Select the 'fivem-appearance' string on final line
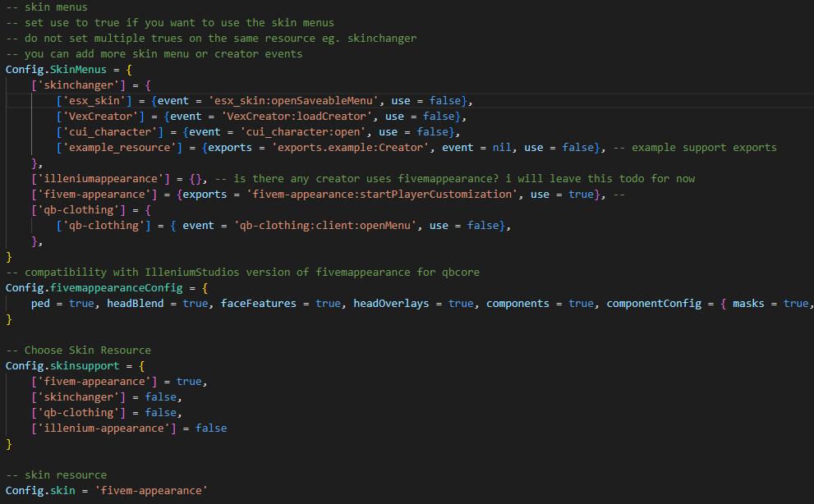This screenshot has height=504, width=814. coord(151,490)
